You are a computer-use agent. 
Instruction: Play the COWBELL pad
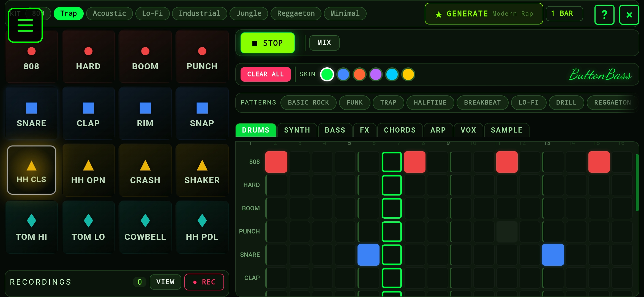(x=145, y=227)
